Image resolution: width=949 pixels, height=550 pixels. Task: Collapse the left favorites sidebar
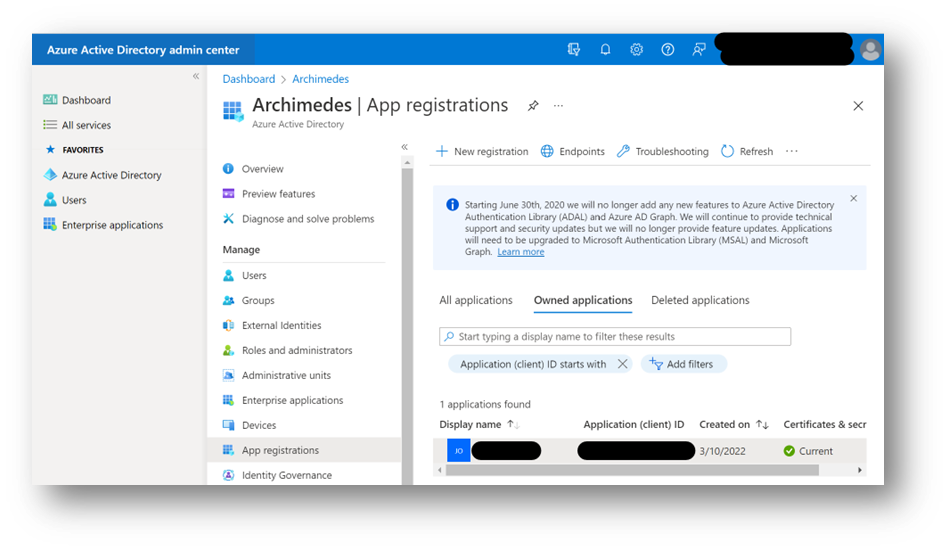click(x=196, y=76)
